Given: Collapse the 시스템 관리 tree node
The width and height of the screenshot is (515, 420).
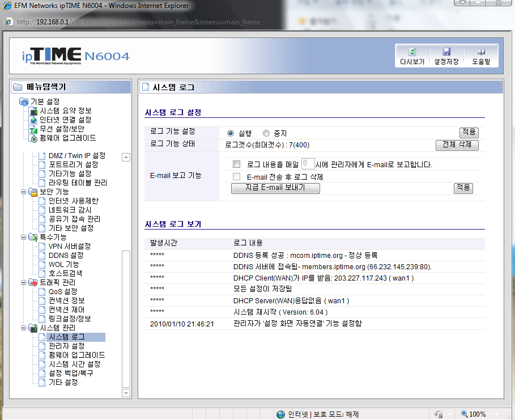Looking at the screenshot, I should click(x=24, y=328).
